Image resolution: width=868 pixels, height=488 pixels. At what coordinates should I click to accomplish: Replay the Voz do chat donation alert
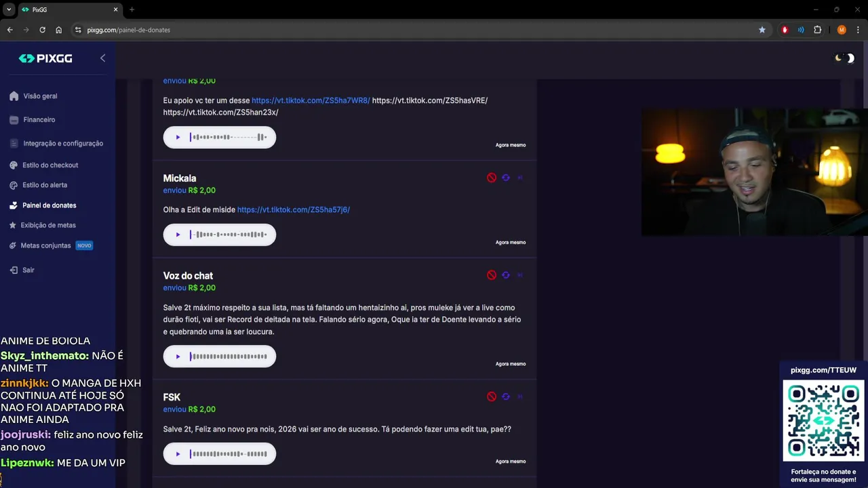click(506, 275)
